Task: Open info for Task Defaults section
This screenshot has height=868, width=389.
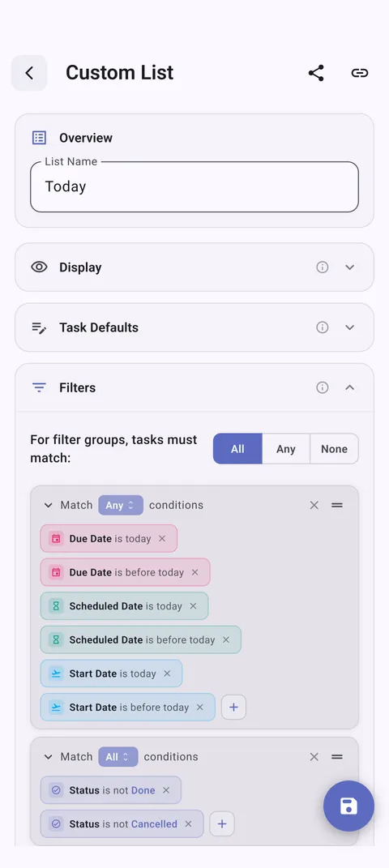Action: 322,327
